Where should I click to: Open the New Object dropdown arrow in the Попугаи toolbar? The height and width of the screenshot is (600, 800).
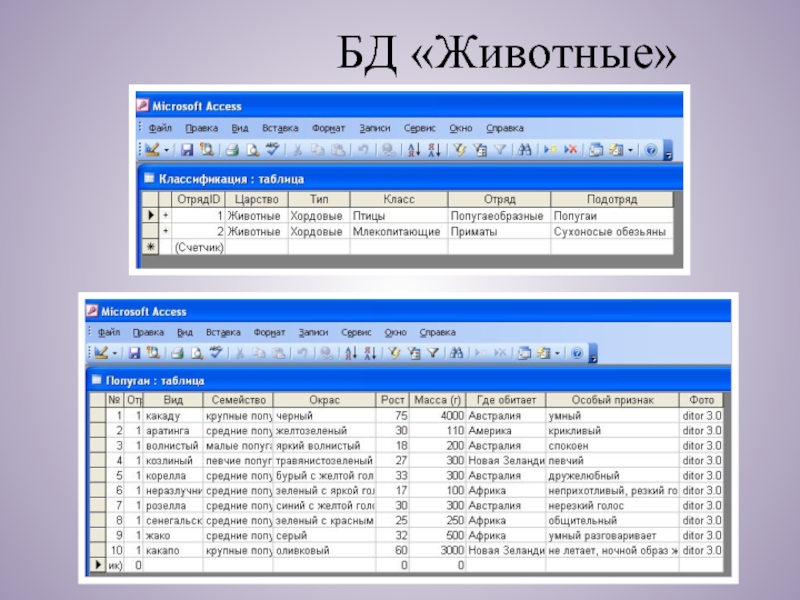click(x=558, y=353)
